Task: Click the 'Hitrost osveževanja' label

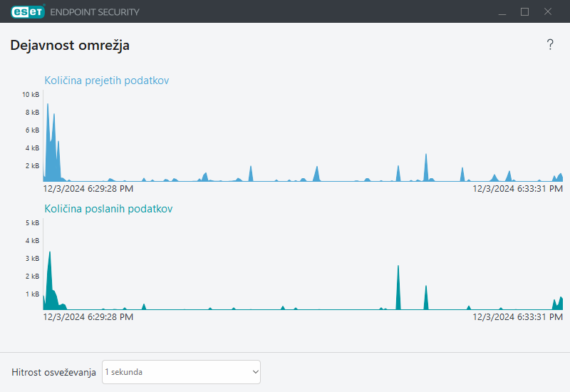Action: (53, 372)
